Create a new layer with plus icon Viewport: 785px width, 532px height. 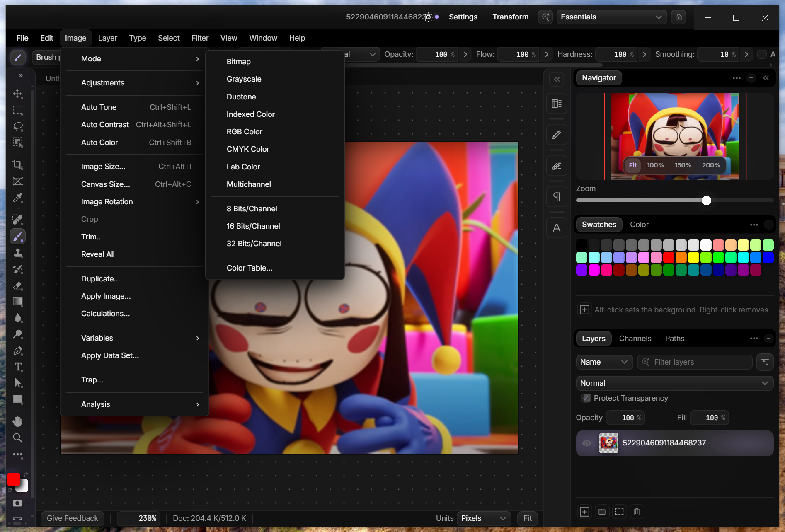pyautogui.click(x=584, y=512)
